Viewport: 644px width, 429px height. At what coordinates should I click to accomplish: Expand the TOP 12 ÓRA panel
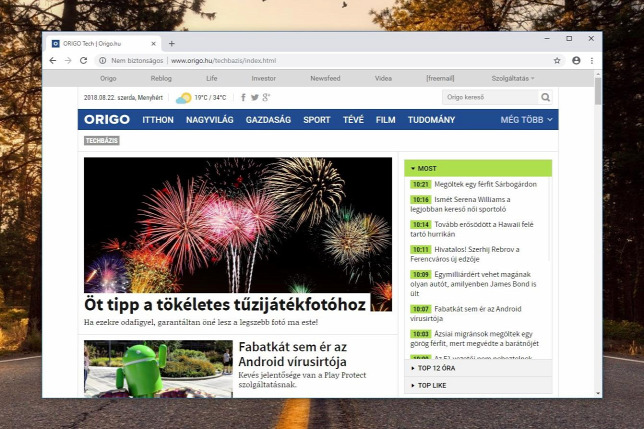(478, 368)
